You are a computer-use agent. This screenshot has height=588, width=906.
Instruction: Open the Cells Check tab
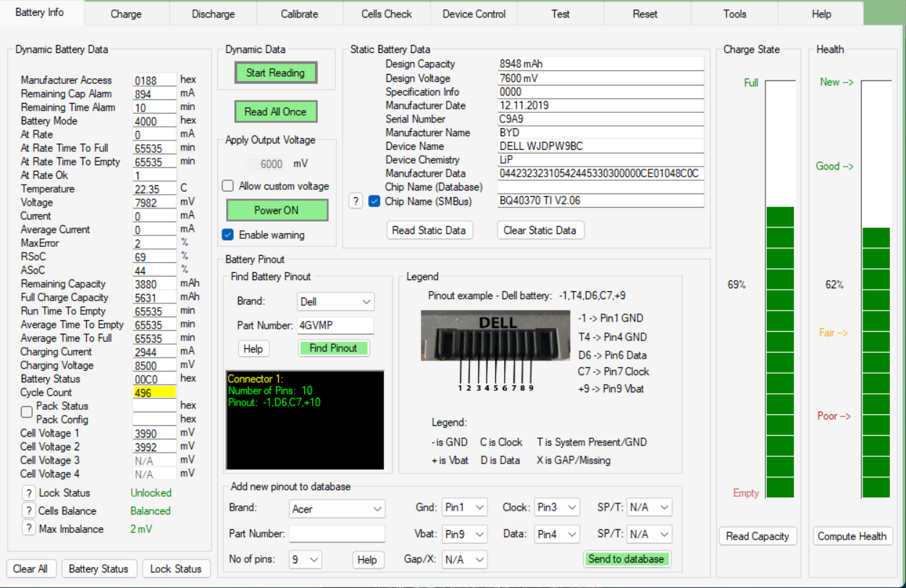[x=387, y=14]
